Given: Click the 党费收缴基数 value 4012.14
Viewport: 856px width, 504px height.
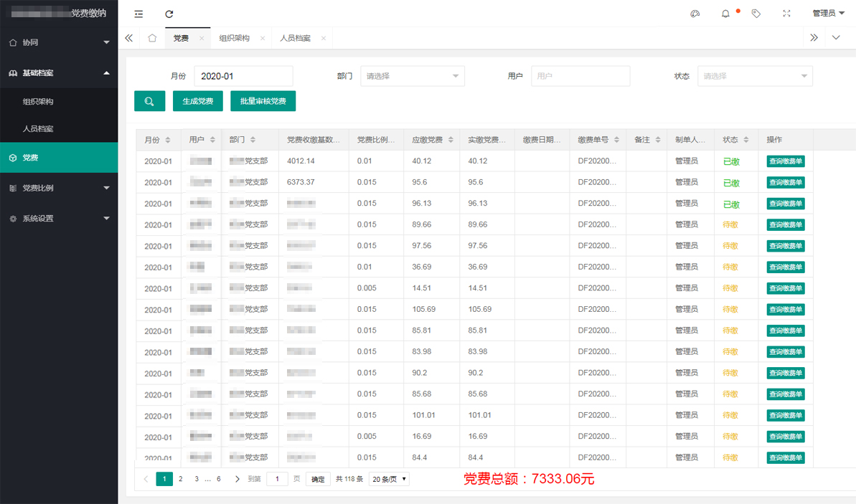Looking at the screenshot, I should coord(301,161).
